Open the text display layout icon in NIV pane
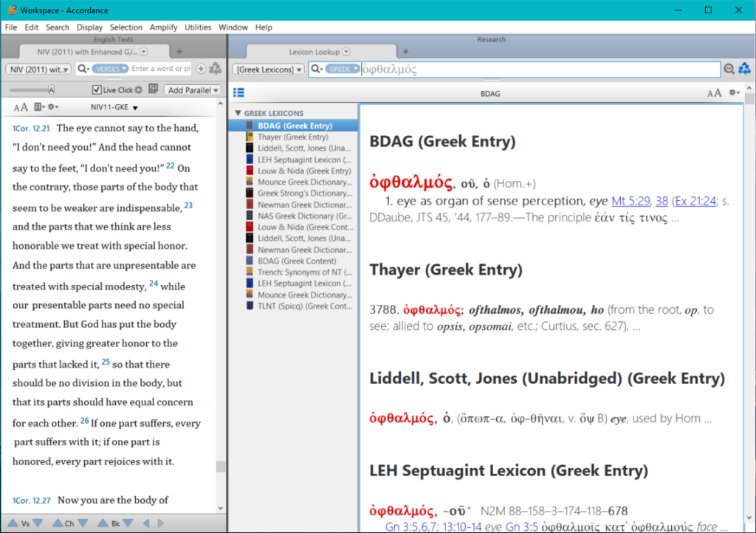756x533 pixels. click(38, 107)
